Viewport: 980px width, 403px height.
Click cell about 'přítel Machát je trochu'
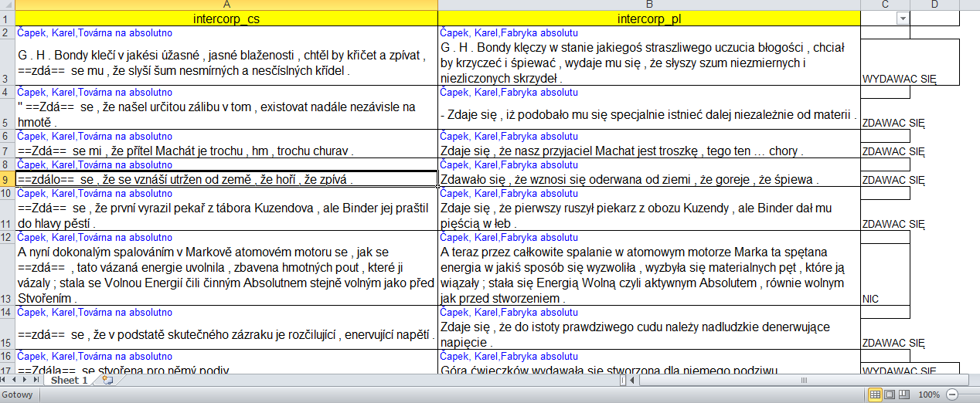pyautogui.click(x=226, y=151)
